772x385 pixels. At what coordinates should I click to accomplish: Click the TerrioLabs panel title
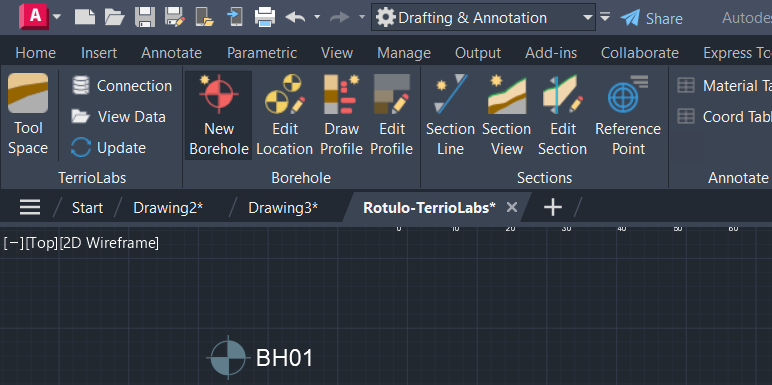(x=92, y=178)
